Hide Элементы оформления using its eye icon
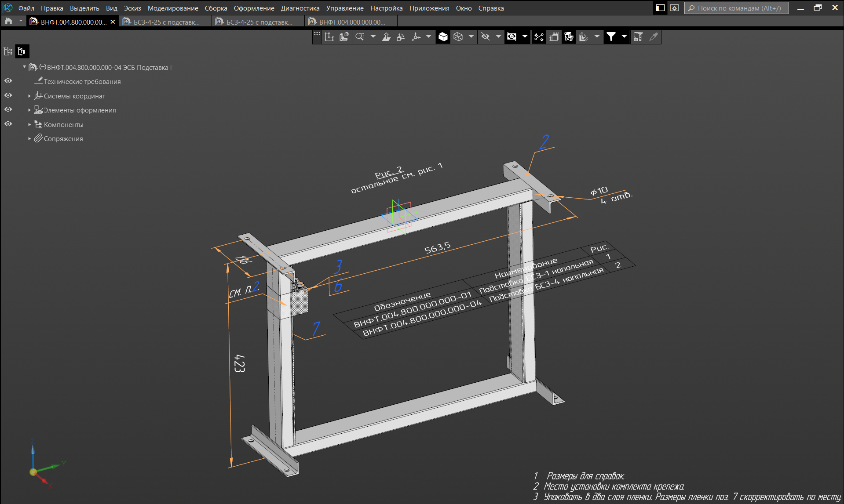The image size is (844, 504). click(8, 109)
